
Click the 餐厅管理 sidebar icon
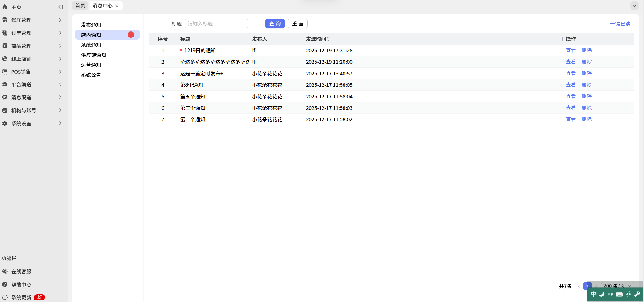(5, 20)
